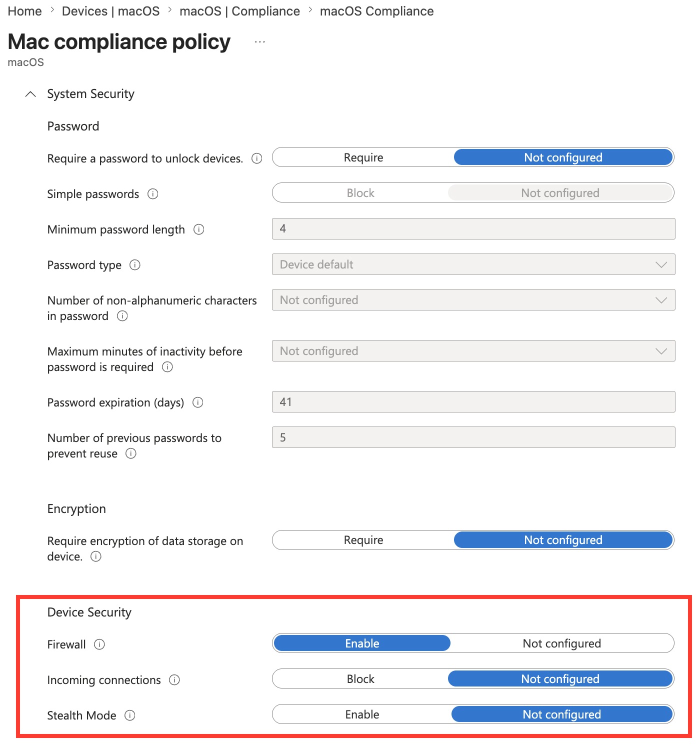This screenshot has height=748, width=700.
Task: Click info icon next to Stealth Mode
Action: point(130,715)
